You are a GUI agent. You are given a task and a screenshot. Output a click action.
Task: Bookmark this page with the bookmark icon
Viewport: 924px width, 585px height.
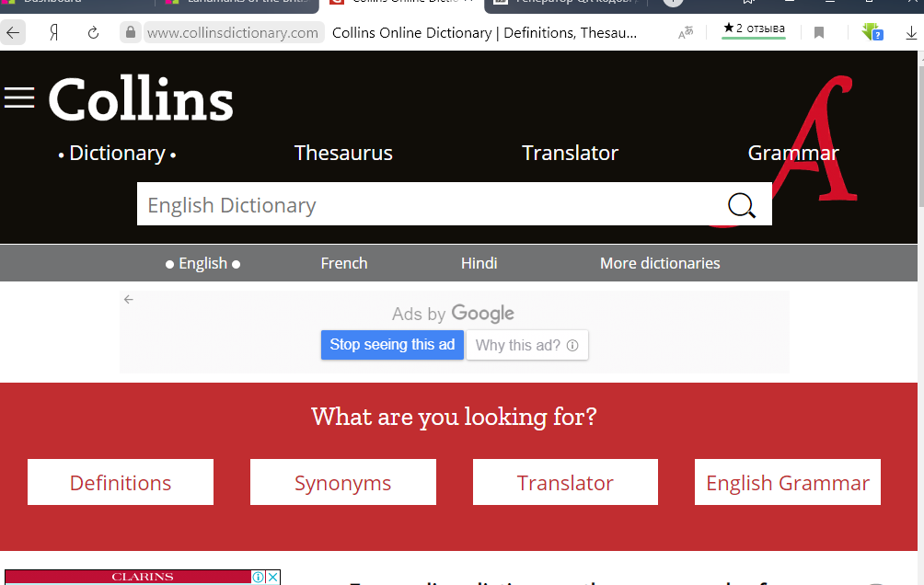tap(819, 33)
